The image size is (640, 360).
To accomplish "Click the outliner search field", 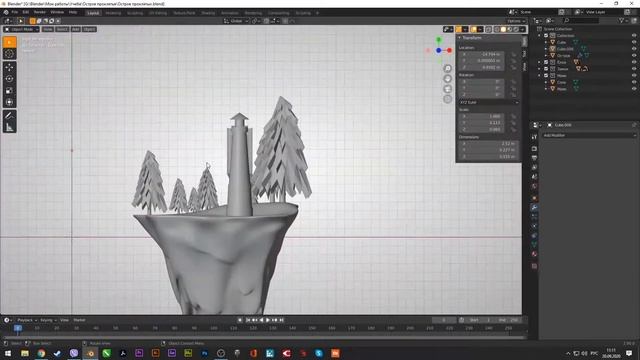I will tap(581, 20).
